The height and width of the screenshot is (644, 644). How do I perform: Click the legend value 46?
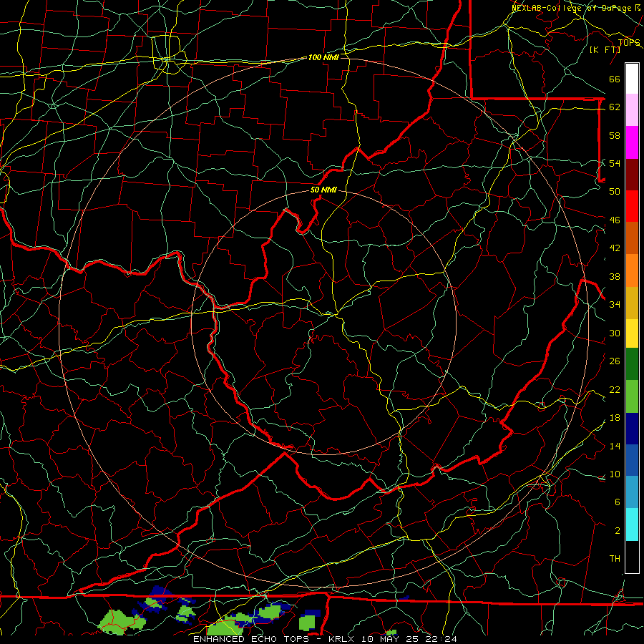point(615,220)
